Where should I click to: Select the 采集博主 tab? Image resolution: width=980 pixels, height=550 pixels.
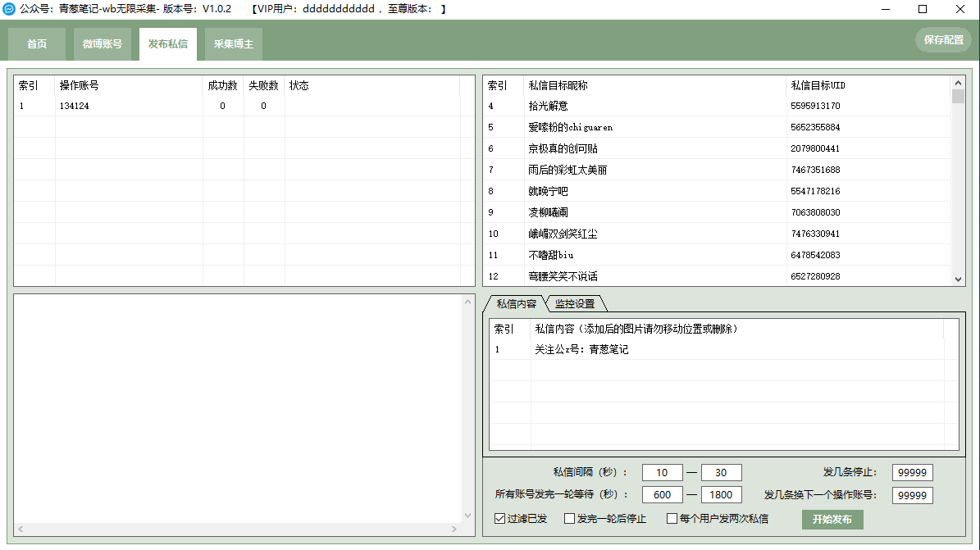(x=233, y=43)
